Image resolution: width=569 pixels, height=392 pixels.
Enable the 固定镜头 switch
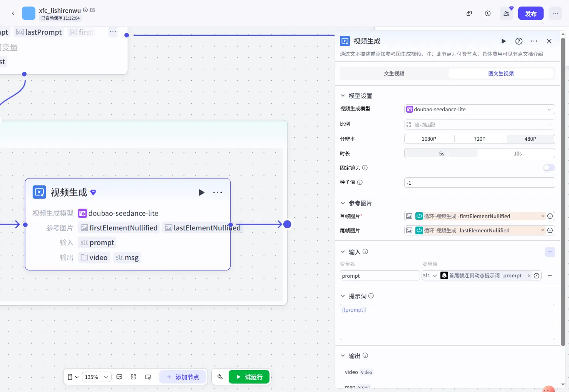(549, 168)
